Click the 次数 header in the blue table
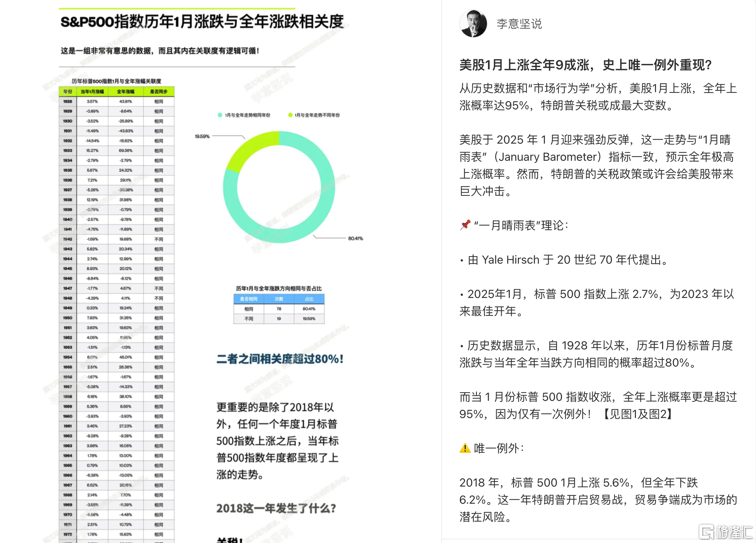Viewport: 756px width, 543px height. tap(279, 299)
